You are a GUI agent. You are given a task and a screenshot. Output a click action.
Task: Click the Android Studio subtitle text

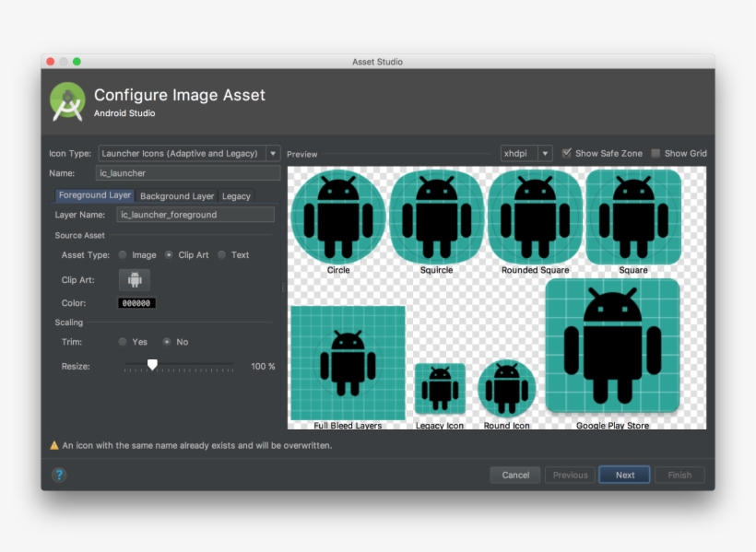click(124, 113)
